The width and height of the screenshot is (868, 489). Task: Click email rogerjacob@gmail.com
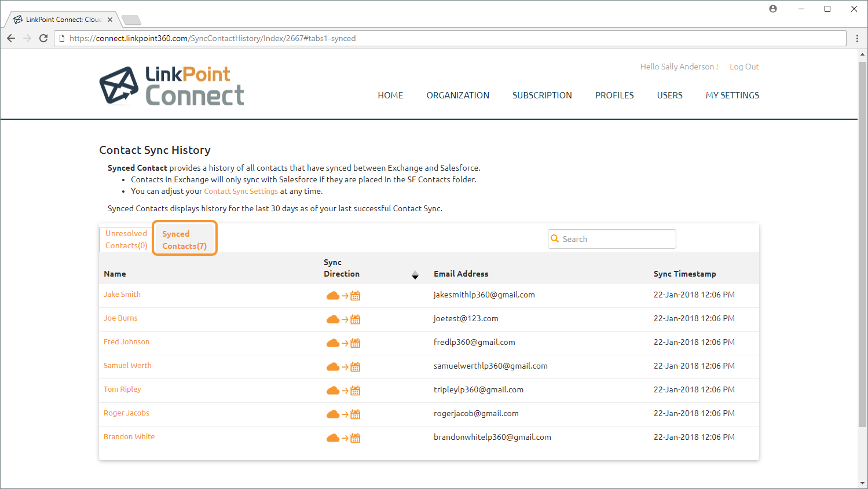pyautogui.click(x=476, y=413)
